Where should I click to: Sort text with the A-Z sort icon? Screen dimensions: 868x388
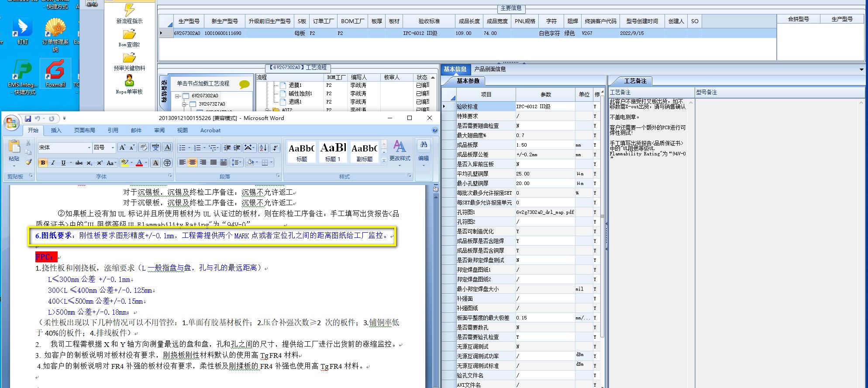point(263,148)
